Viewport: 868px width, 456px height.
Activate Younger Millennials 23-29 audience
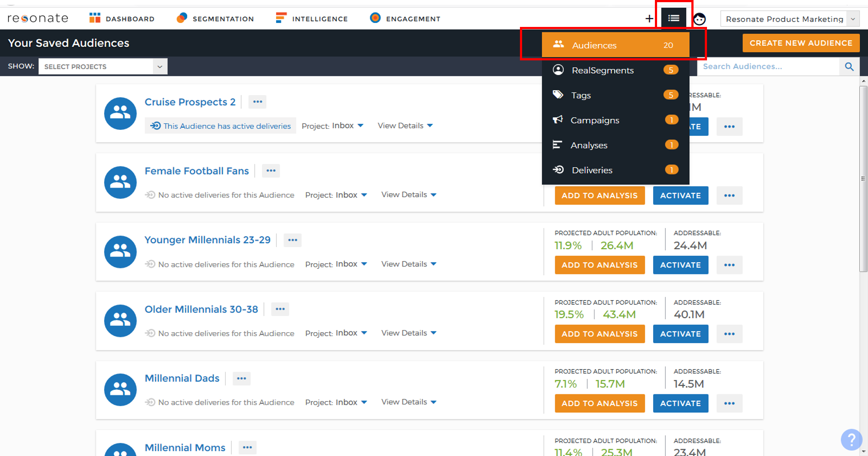(681, 265)
